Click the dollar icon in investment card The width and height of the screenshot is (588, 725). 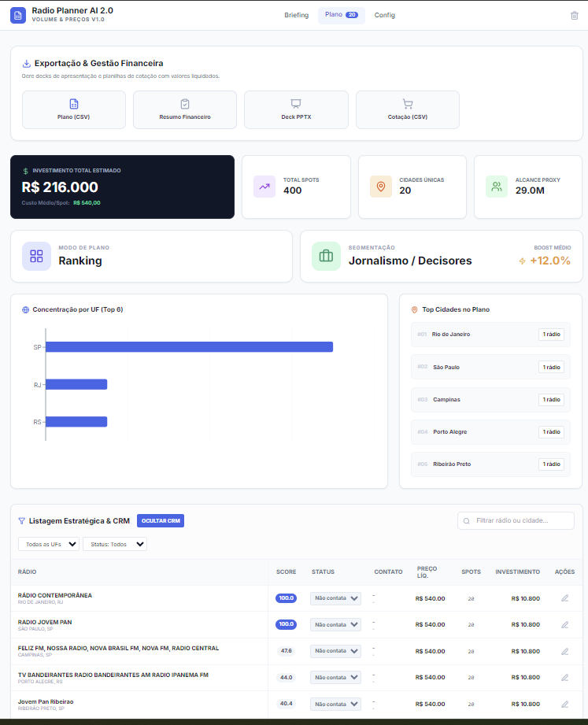[x=25, y=171]
